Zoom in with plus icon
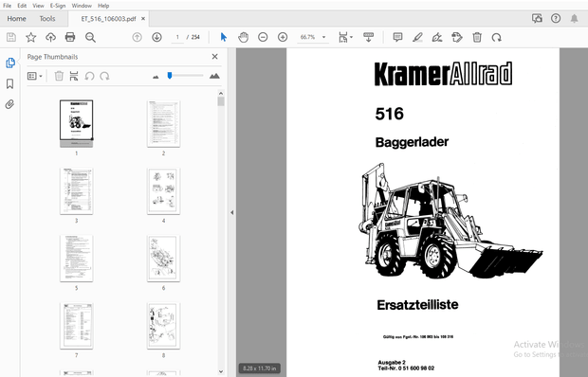This screenshot has width=588, height=377. pos(283,37)
